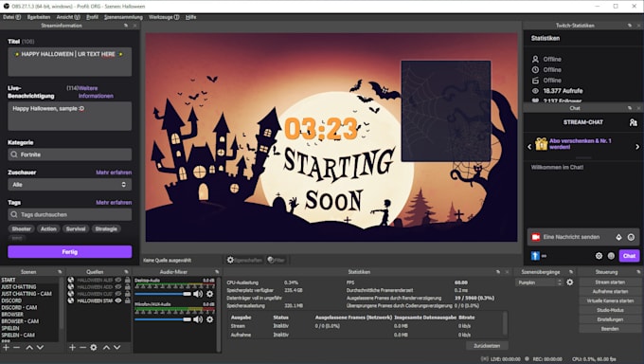
Task: Mute Desktop-Audio speaker icon
Action: [198, 294]
